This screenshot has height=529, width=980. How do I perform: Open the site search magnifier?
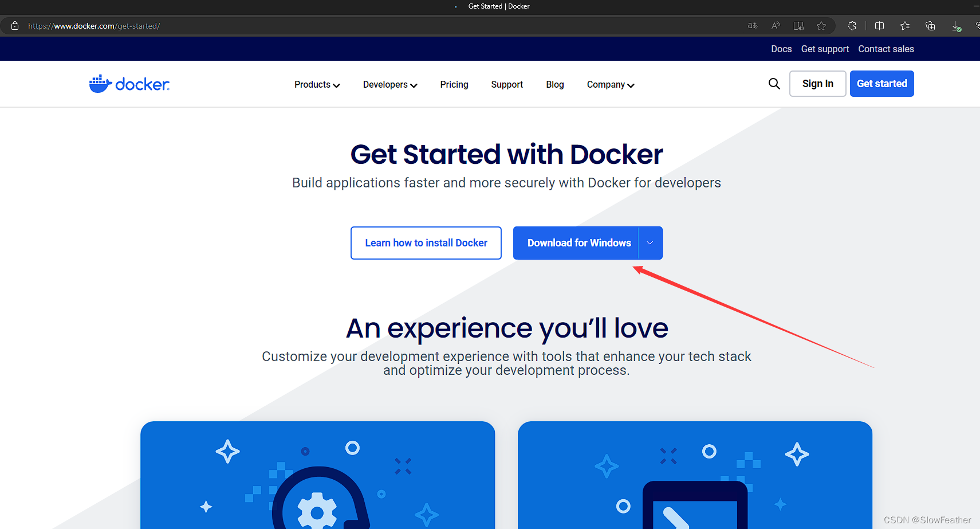point(774,84)
